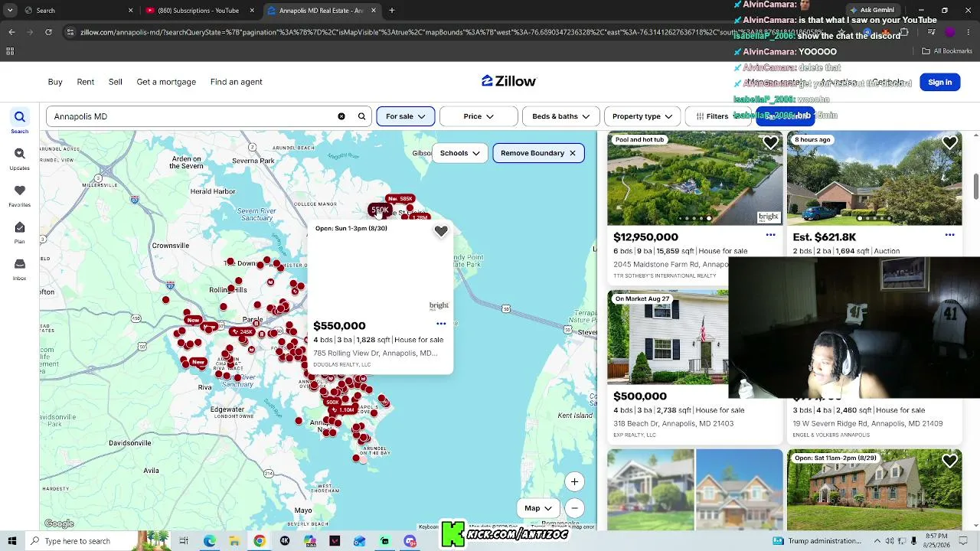Favorite the Est. $621.8K auction listing
Screen dimensions: 980x551
(x=949, y=142)
